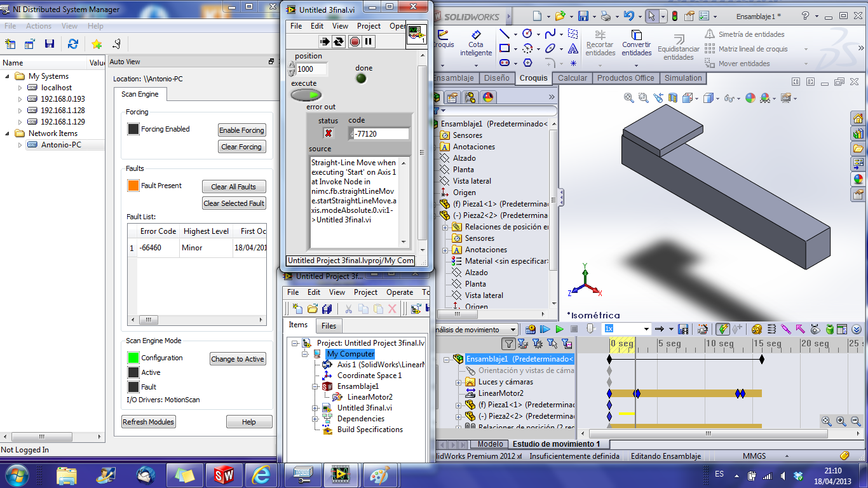Click the error status indicator
Viewport: 868px width, 488px height.
tap(328, 133)
